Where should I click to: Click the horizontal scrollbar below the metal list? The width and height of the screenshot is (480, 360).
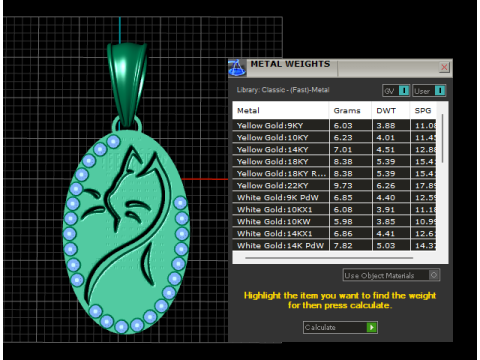[x=329, y=258]
